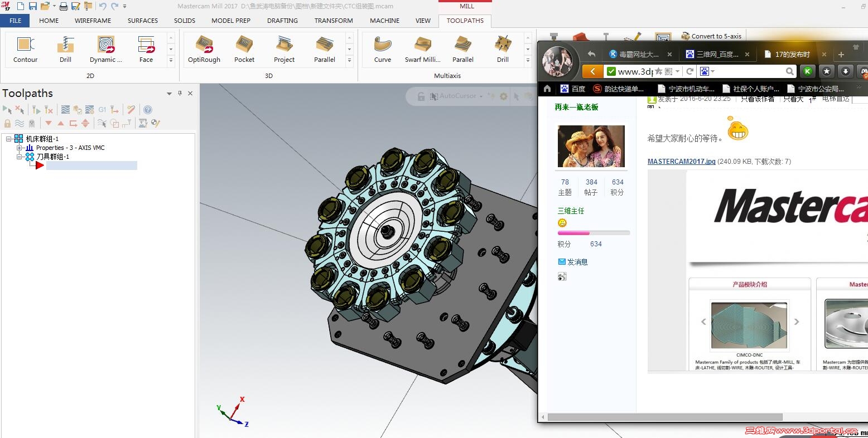Toggle toolpath display wave icon
868x438 pixels.
click(x=20, y=123)
